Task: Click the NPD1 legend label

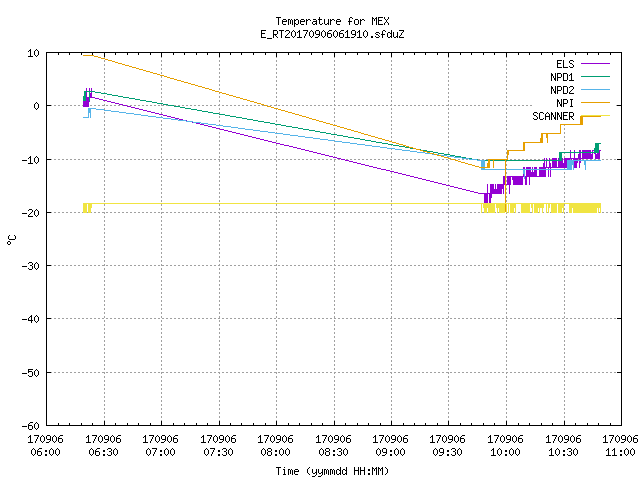Action: [x=562, y=77]
